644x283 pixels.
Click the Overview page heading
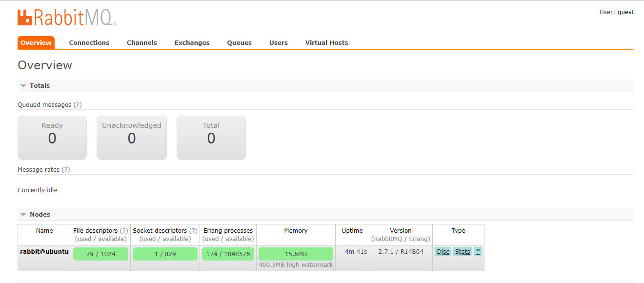(x=45, y=65)
